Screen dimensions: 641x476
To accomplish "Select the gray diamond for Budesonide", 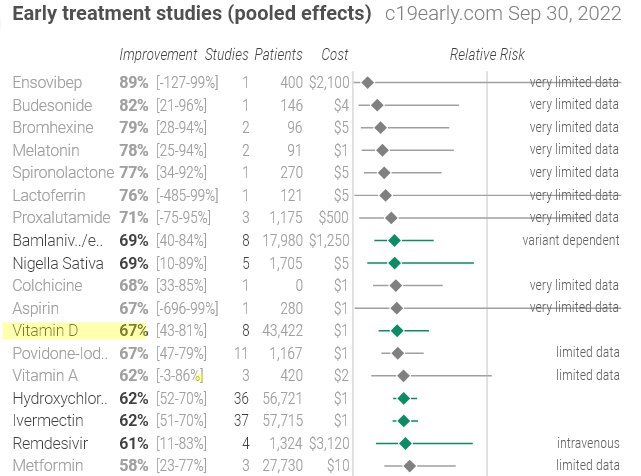I will tap(377, 104).
